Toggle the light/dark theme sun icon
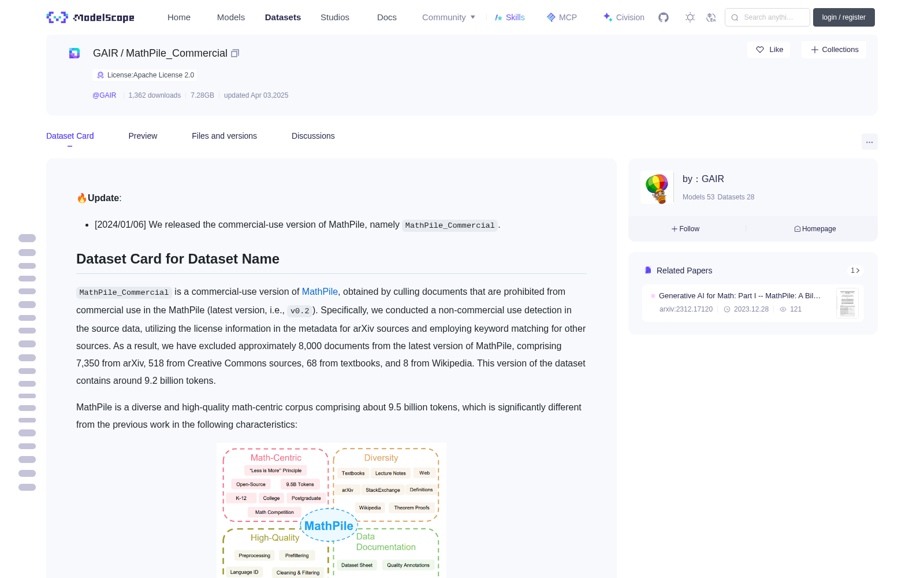 point(690,17)
